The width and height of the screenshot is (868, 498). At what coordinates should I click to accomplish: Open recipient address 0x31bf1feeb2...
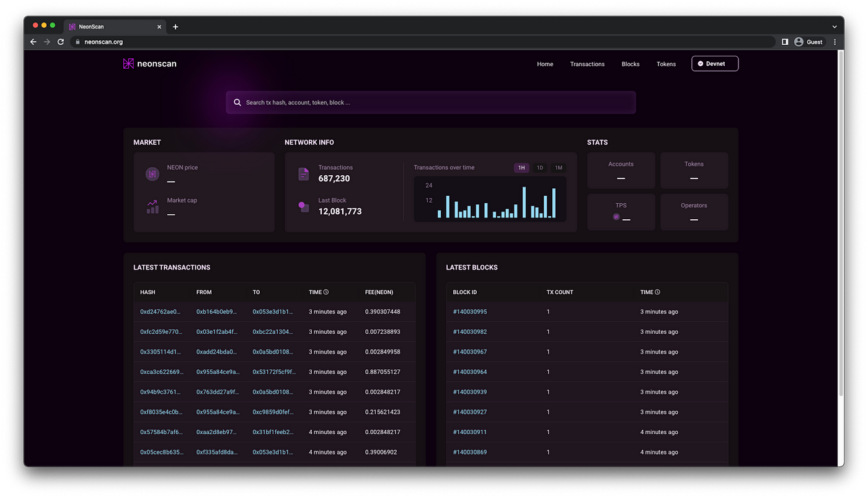tap(273, 432)
